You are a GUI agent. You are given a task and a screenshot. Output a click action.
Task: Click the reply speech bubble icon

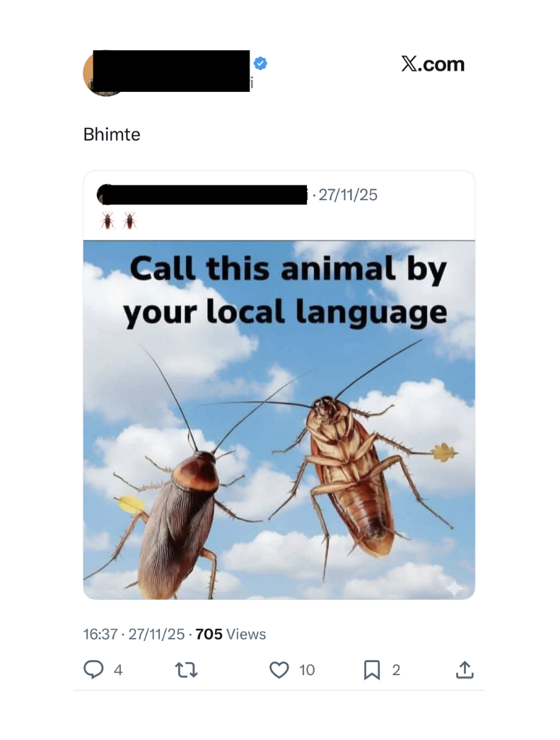coord(93,669)
